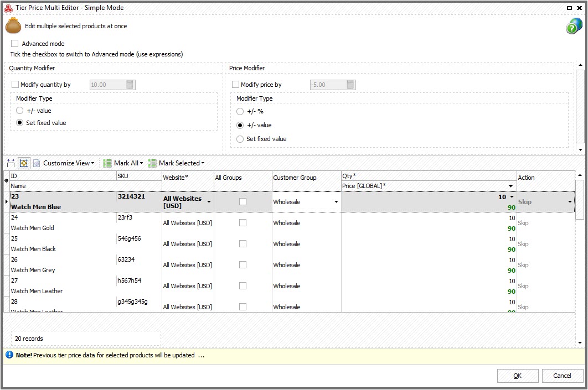Click the SKU column header
Screen dimensions: 588x390
tap(139, 176)
